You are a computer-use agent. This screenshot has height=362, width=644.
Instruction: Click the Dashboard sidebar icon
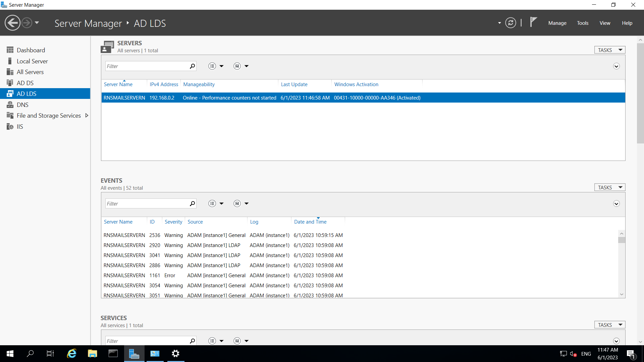[10, 50]
